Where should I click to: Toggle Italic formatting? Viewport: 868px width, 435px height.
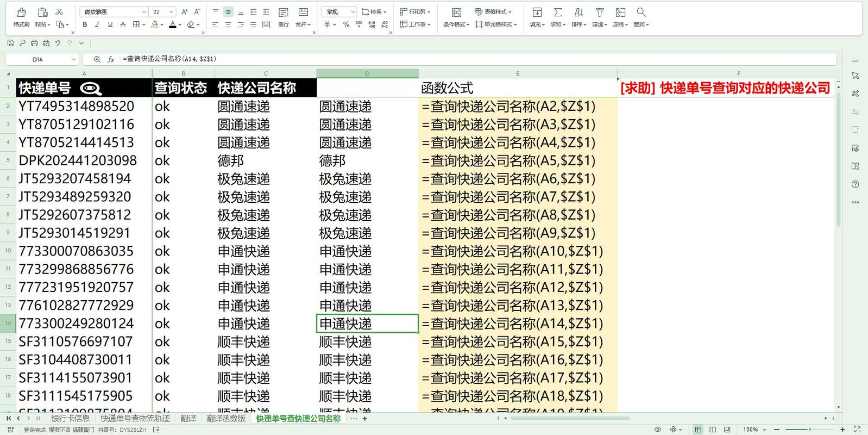(97, 24)
